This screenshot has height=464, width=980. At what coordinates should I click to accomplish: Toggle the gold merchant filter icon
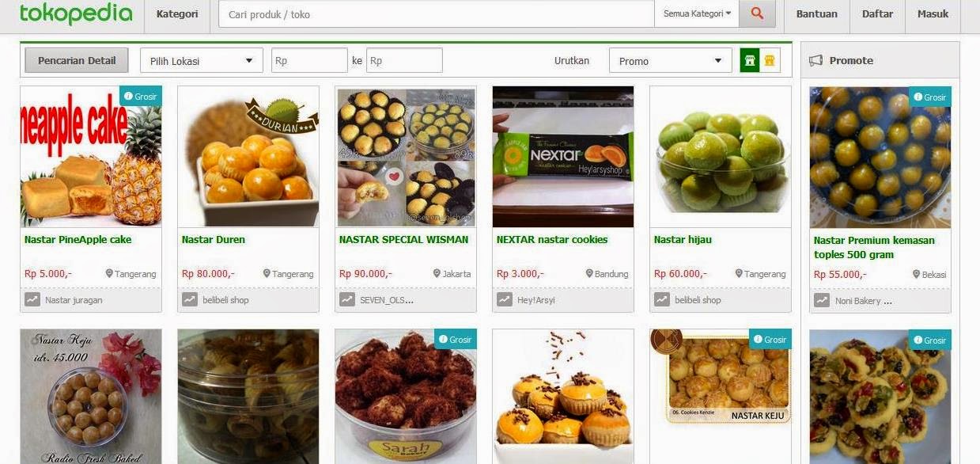770,61
